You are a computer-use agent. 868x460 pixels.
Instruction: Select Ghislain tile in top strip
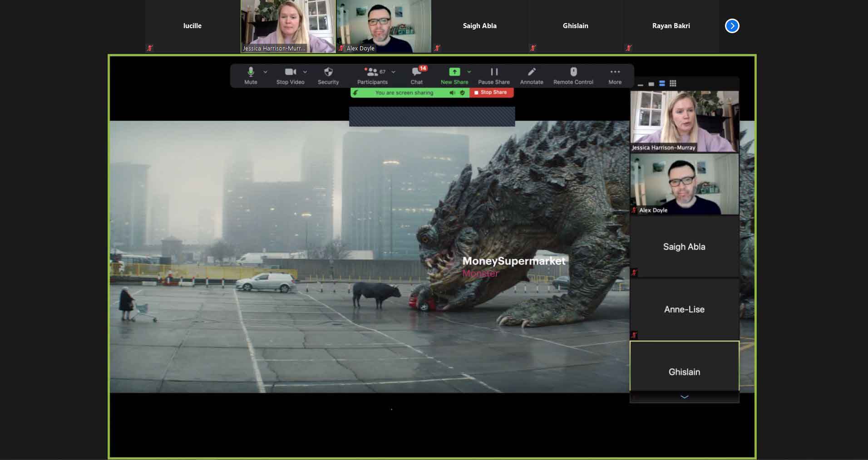point(575,26)
